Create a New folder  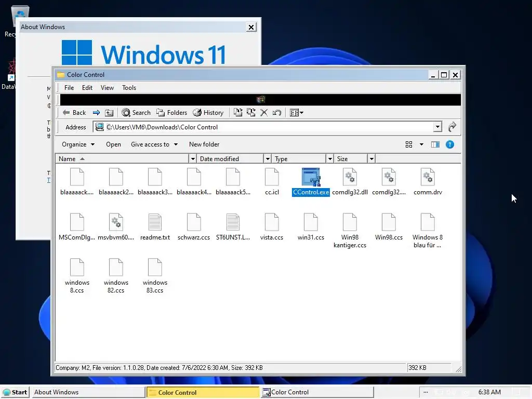point(204,144)
